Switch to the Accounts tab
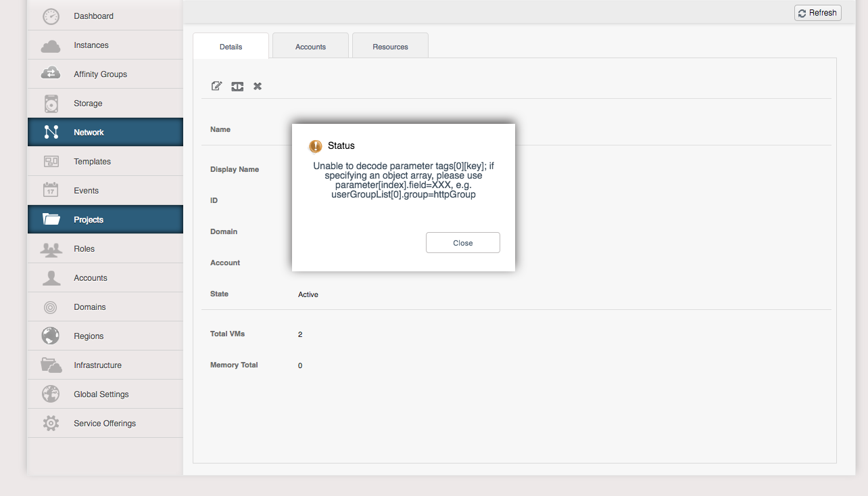This screenshot has width=868, height=496. coord(310,46)
